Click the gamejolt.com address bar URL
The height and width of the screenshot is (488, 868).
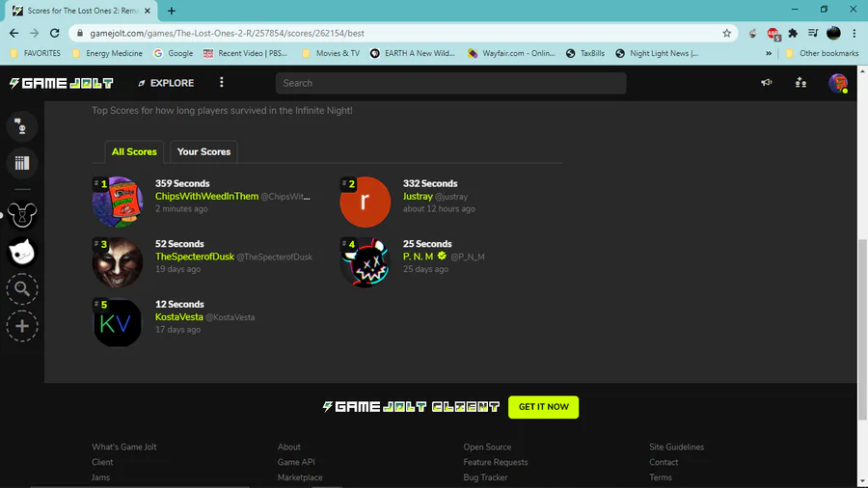(x=227, y=33)
